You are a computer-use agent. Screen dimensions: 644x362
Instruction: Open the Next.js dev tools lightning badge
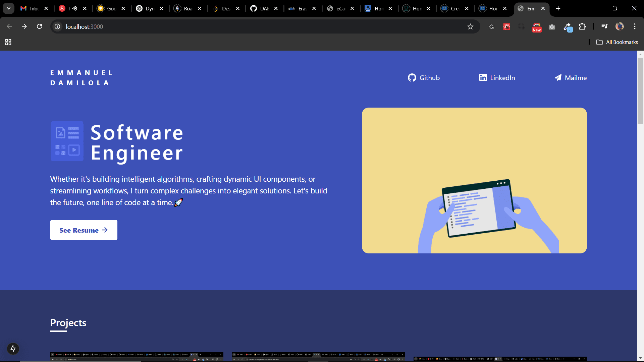tap(13, 349)
